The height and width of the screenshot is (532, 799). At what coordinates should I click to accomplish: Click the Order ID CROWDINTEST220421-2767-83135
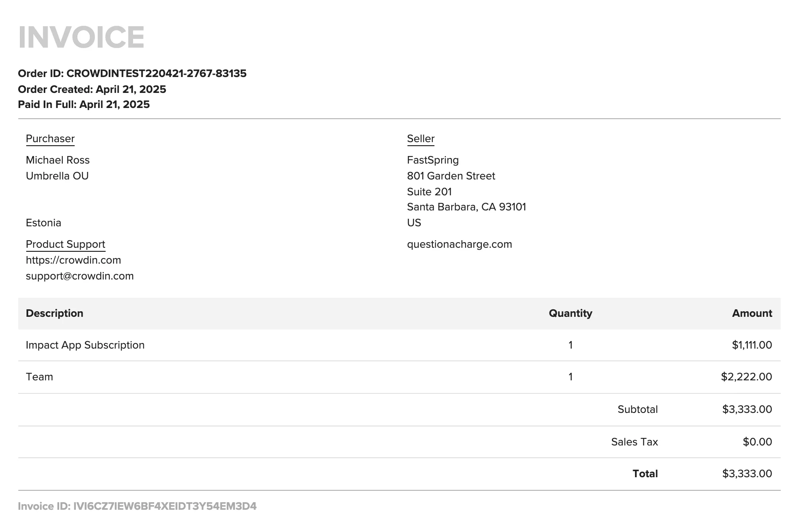coord(132,73)
